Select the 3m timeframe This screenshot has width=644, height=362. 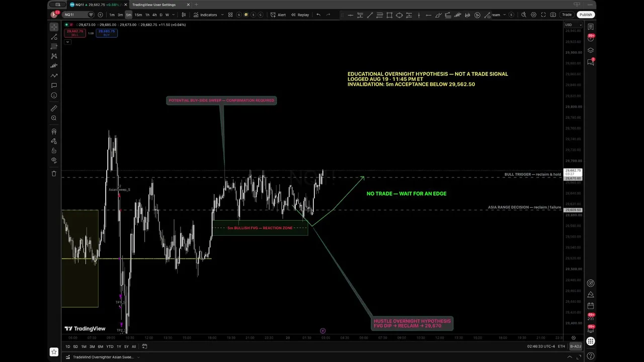(x=120, y=15)
